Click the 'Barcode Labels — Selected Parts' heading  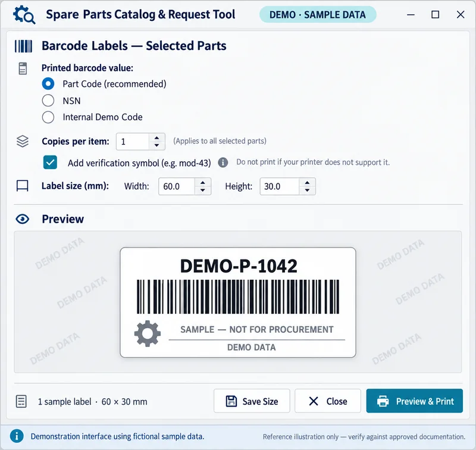tap(134, 46)
